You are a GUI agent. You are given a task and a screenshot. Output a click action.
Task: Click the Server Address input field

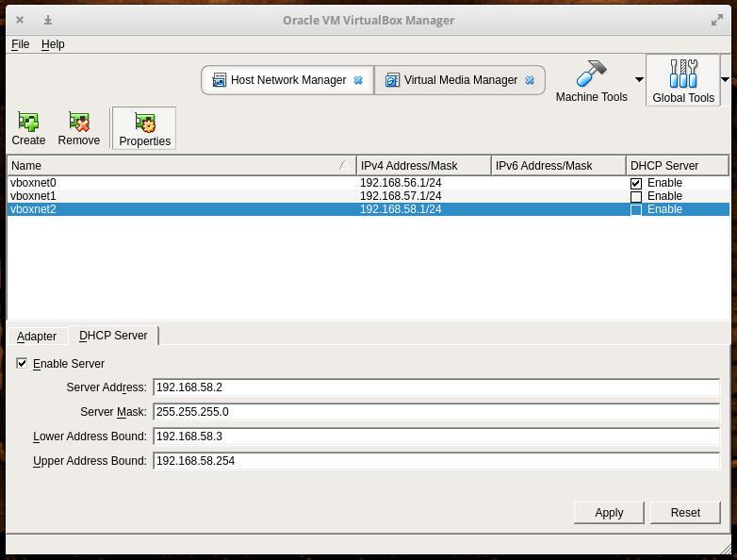(x=436, y=387)
